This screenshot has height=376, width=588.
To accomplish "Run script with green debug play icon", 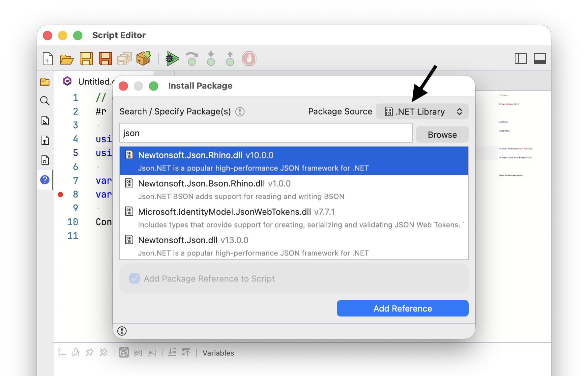I will (172, 59).
